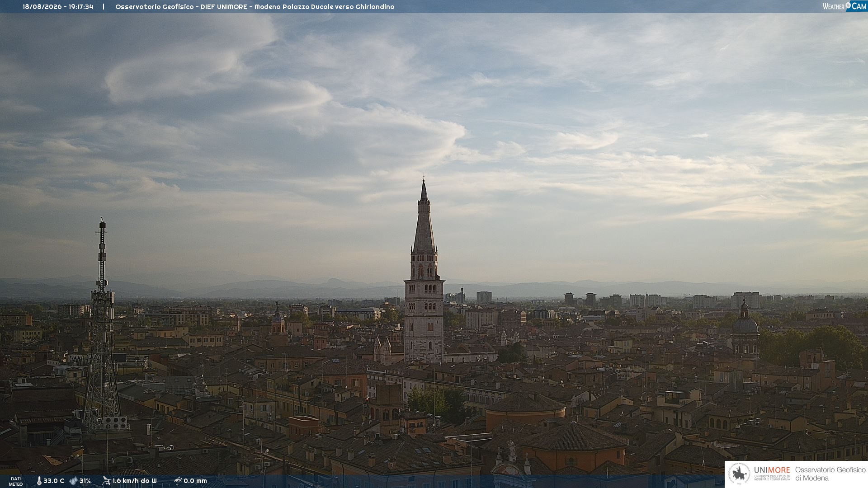Screen dimensions: 868x488
Task: Click the thermometer temperature icon
Action: pos(39,481)
